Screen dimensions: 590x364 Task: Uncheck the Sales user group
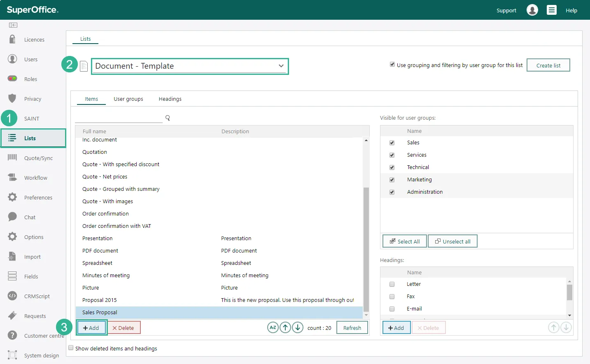392,143
